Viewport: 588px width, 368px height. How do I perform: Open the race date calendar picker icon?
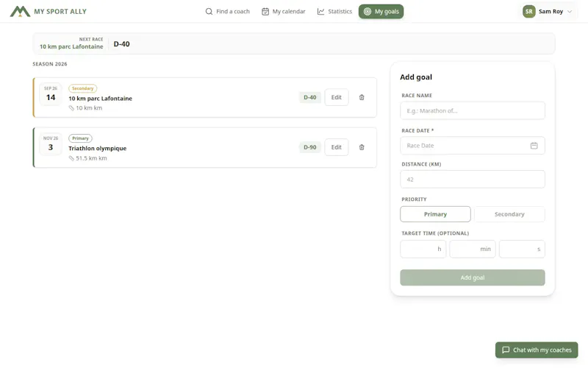(x=534, y=146)
